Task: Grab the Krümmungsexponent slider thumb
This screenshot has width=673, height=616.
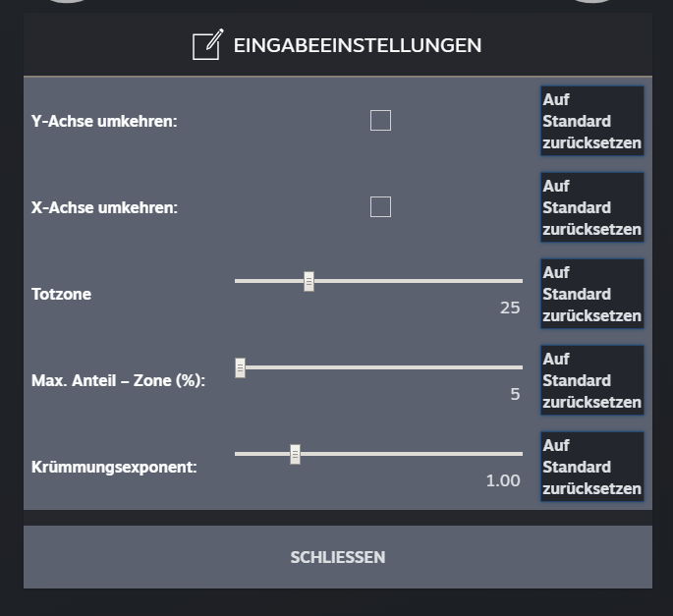Action: point(295,455)
